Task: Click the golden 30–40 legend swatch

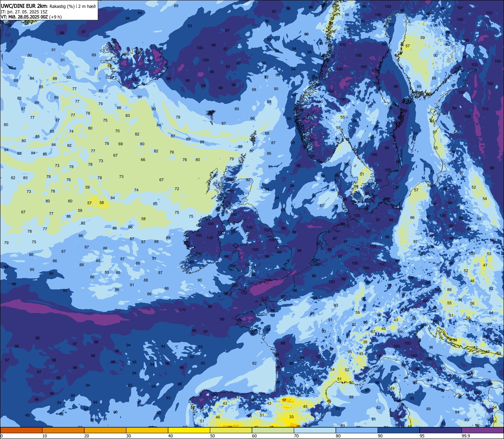Action: pos(147,430)
